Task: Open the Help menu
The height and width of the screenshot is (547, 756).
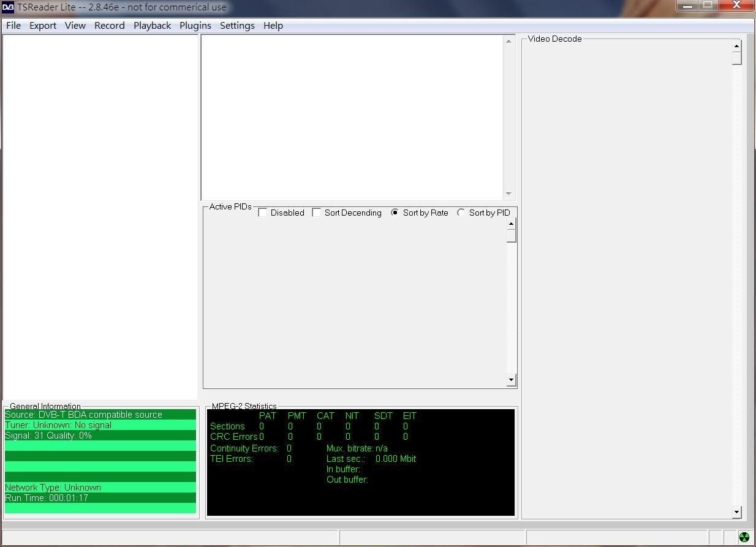Action: tap(273, 26)
